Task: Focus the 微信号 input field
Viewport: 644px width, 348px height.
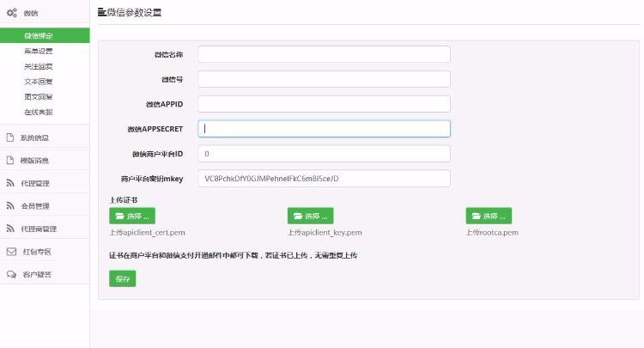Action: click(x=324, y=79)
